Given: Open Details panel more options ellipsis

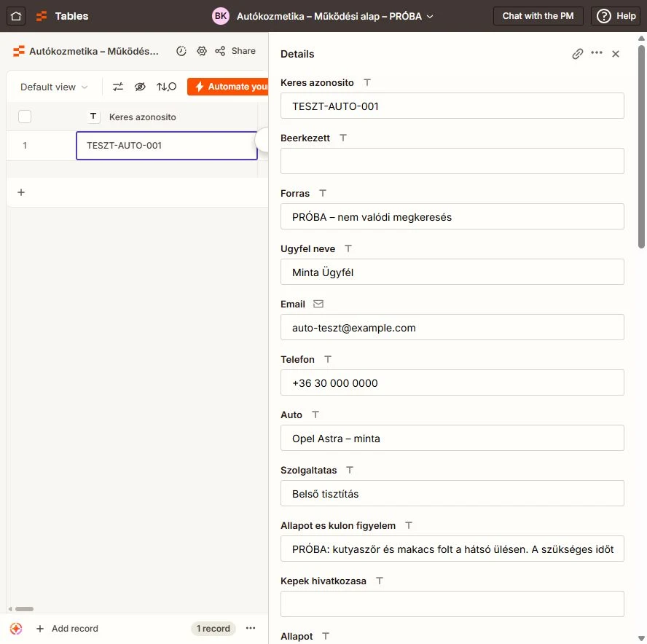Looking at the screenshot, I should click(597, 52).
